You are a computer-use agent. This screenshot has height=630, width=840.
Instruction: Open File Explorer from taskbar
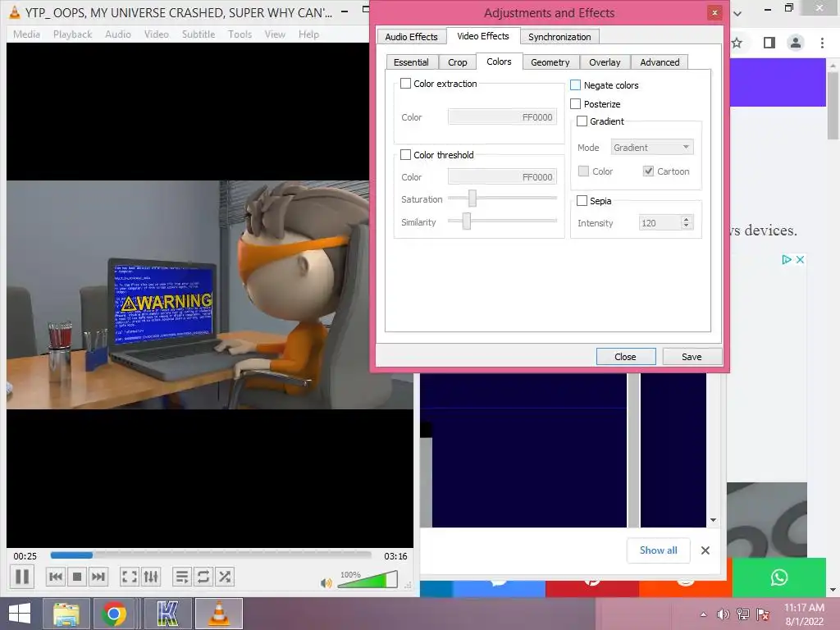[x=66, y=614]
